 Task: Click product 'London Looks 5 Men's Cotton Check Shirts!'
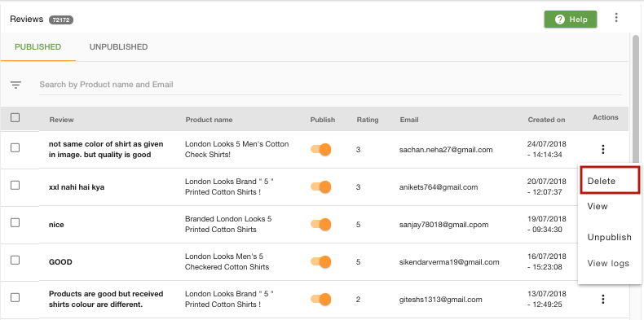[x=237, y=149]
